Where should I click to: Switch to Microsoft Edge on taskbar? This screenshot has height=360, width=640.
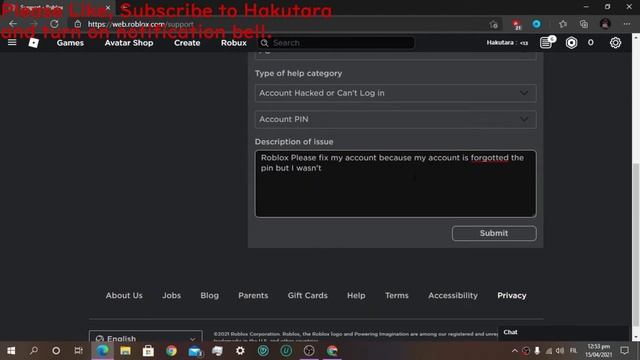tap(102, 351)
